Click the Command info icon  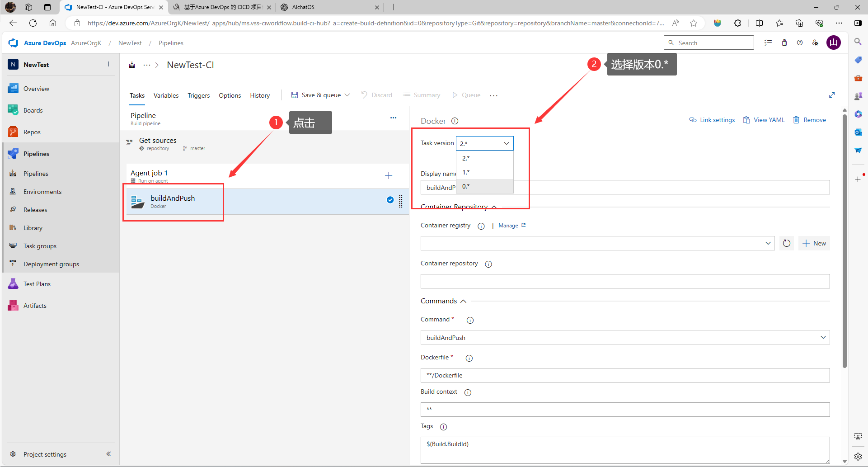pos(470,320)
